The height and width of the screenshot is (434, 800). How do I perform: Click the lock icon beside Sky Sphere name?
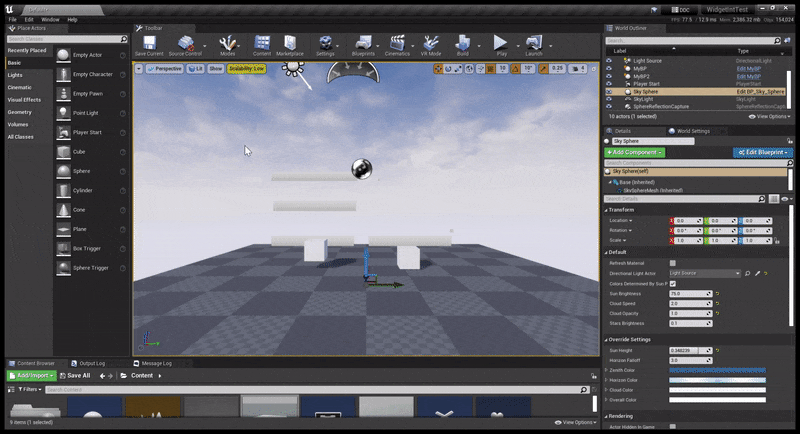(x=789, y=141)
